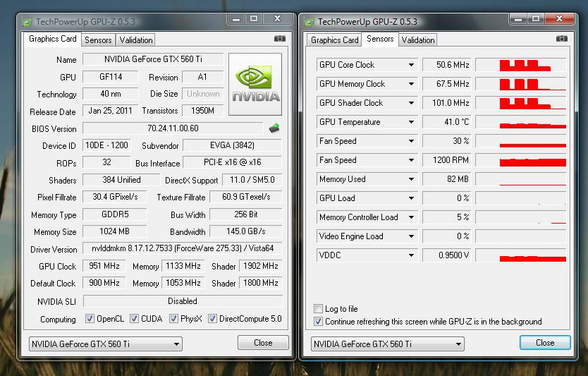Click the GPU Core Clock history graph
The height and width of the screenshot is (376, 588).
[x=521, y=65]
